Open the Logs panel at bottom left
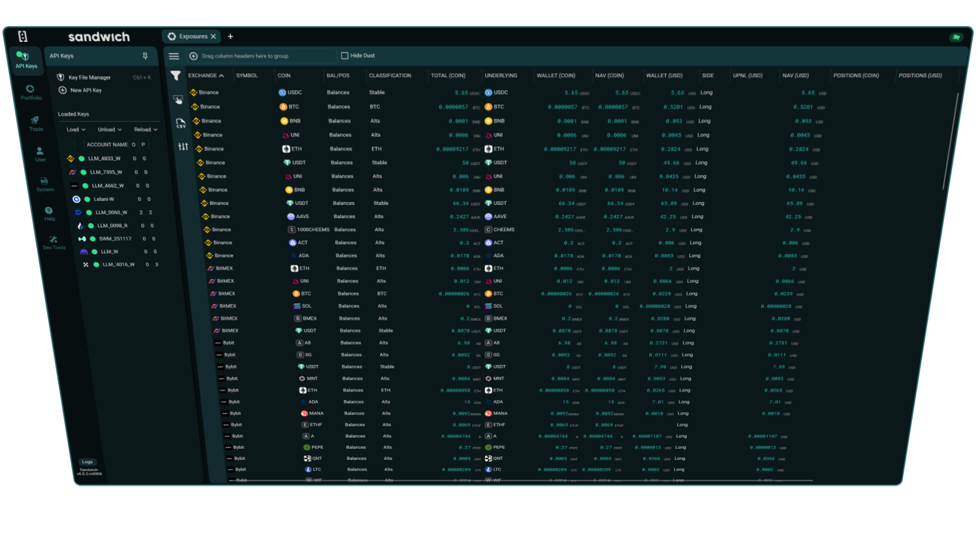This screenshot has width=980, height=533. click(87, 462)
